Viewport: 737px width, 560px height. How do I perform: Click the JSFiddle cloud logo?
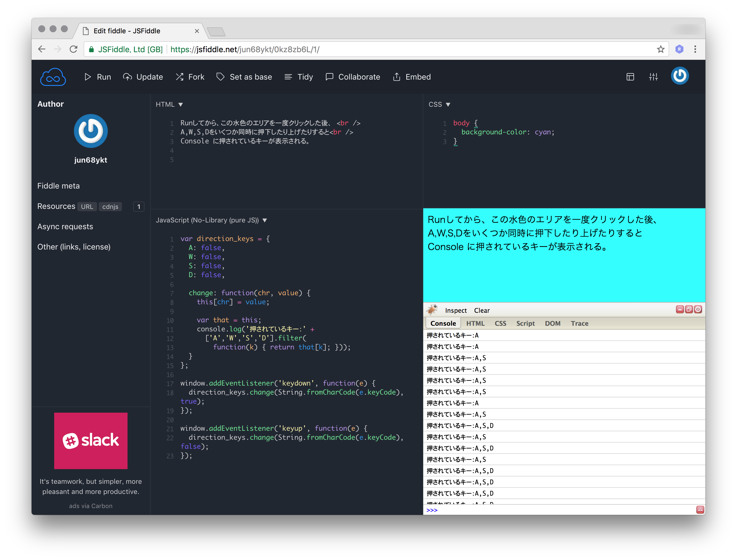tap(53, 77)
